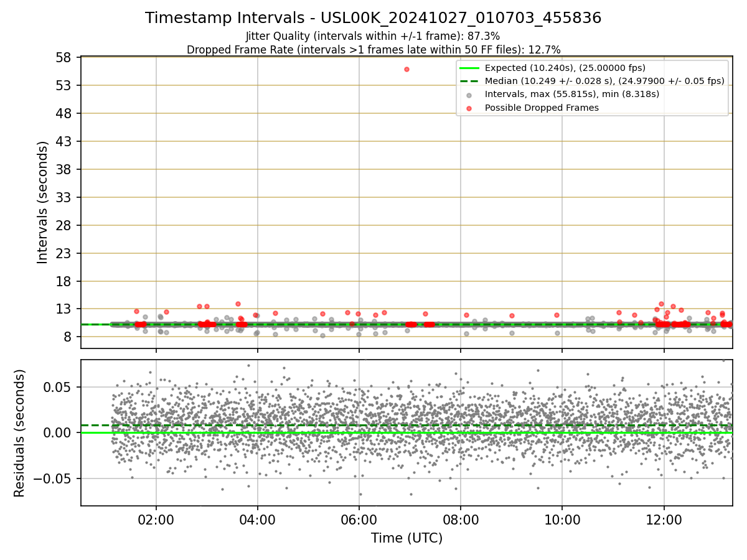The height and width of the screenshot is (560, 747).
Task: Select the Jitter Quality 87.3% subtitle line
Action: point(373,36)
